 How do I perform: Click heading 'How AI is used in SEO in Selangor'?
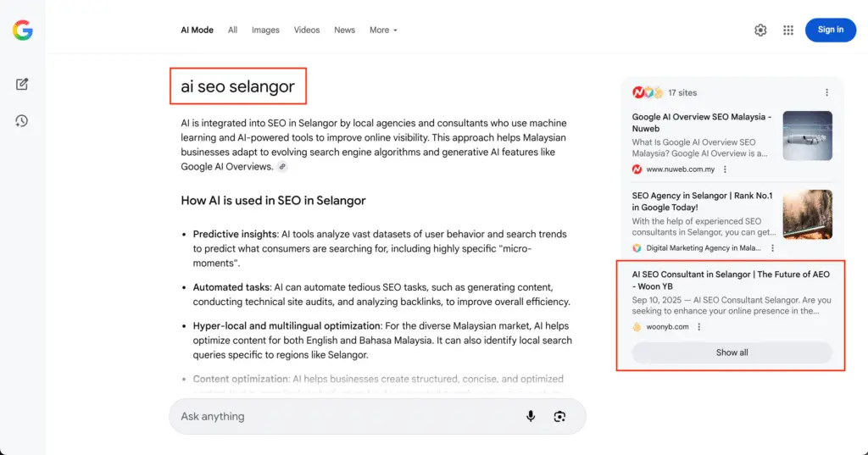tap(273, 200)
